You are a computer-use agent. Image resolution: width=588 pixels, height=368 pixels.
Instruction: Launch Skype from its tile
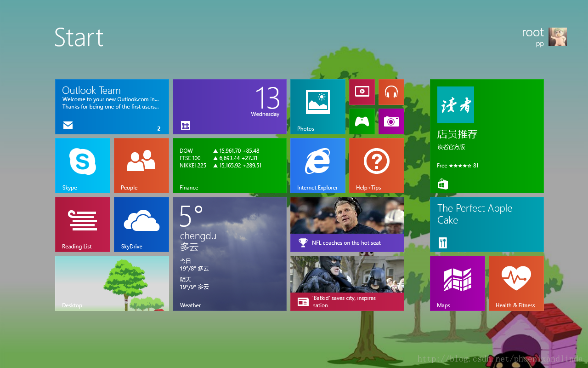pyautogui.click(x=83, y=166)
